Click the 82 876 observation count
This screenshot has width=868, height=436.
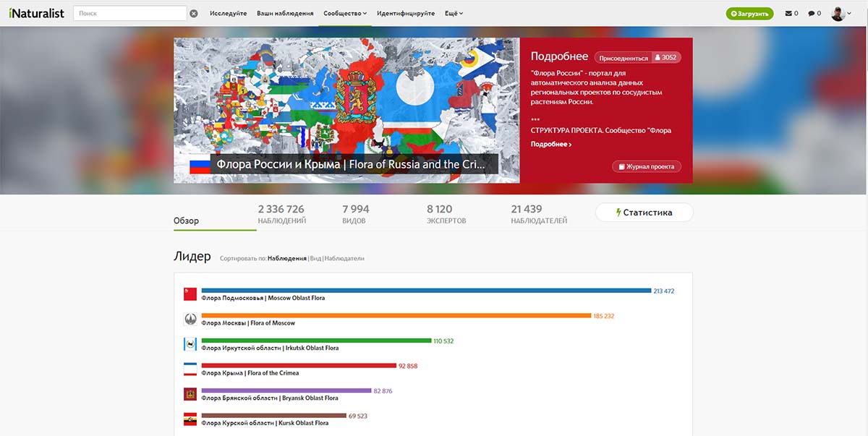point(383,390)
